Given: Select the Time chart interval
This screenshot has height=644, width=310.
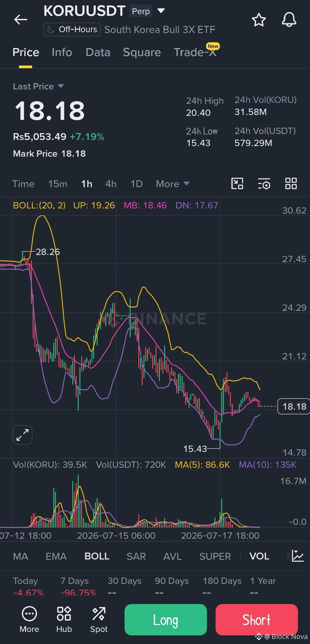Looking at the screenshot, I should tap(23, 184).
